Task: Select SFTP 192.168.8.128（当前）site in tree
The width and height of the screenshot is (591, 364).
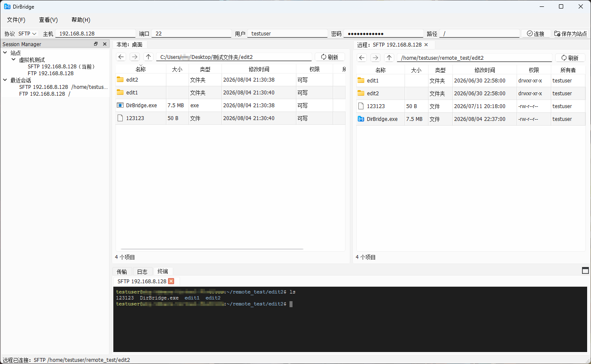Action: pos(62,67)
